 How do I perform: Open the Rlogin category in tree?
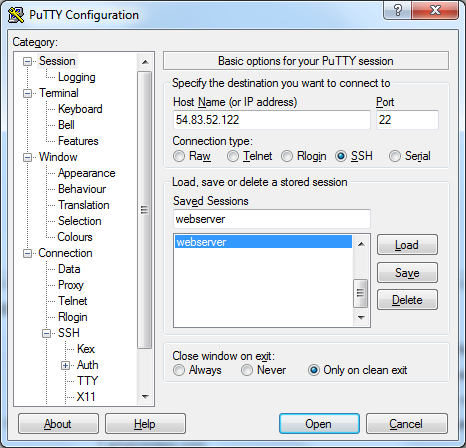[x=73, y=317]
